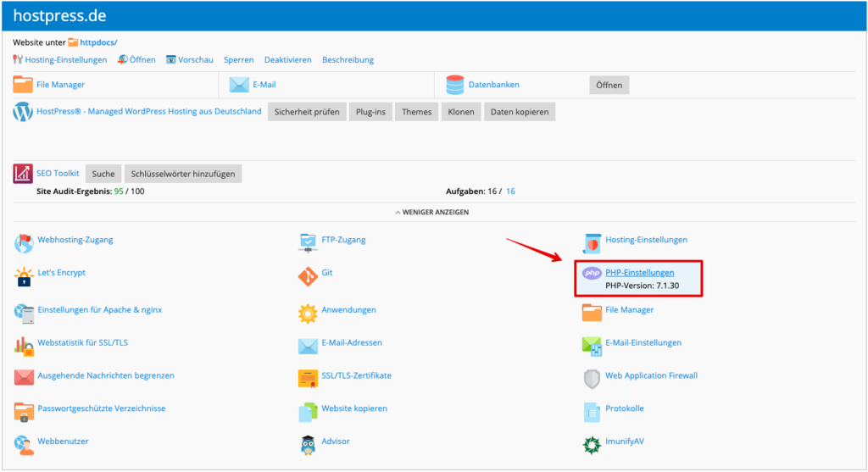Click the Datenbanken link text

(x=494, y=85)
